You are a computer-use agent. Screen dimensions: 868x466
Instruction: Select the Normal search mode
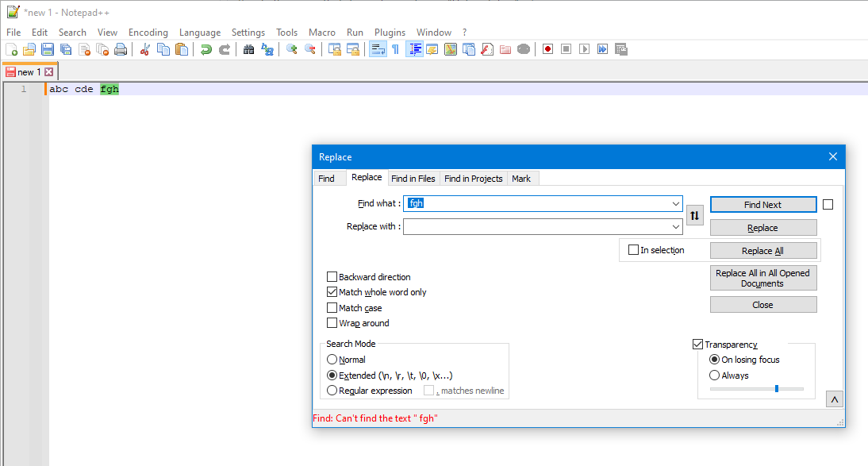[332, 360]
